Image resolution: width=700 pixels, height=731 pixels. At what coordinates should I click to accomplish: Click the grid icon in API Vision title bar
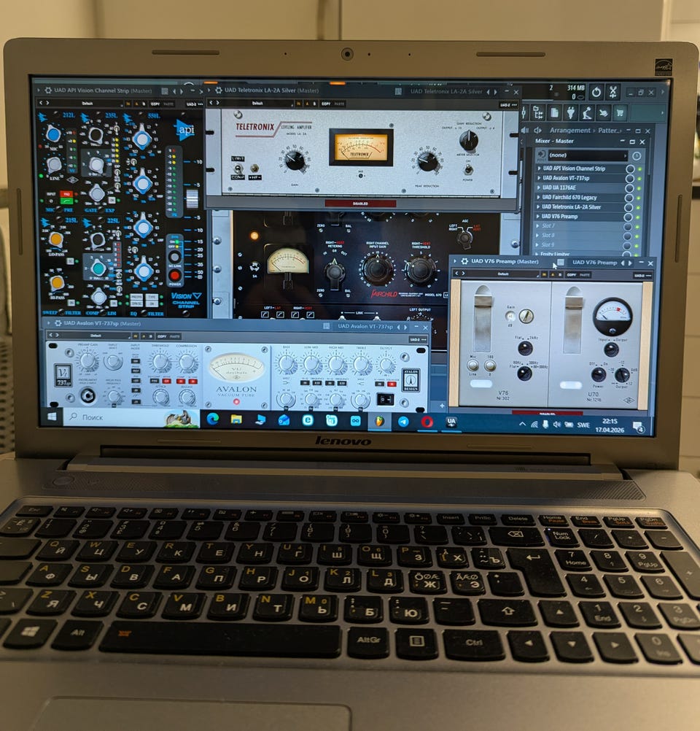165,91
